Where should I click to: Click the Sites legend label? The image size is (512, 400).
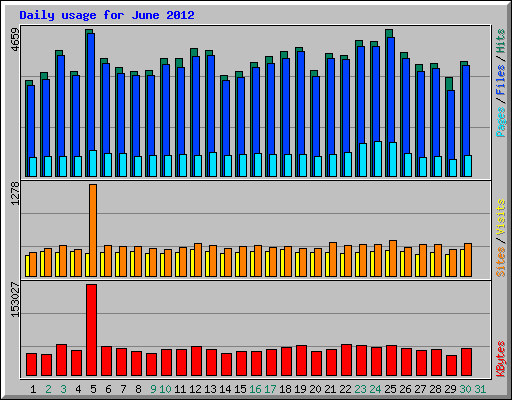pyautogui.click(x=500, y=262)
